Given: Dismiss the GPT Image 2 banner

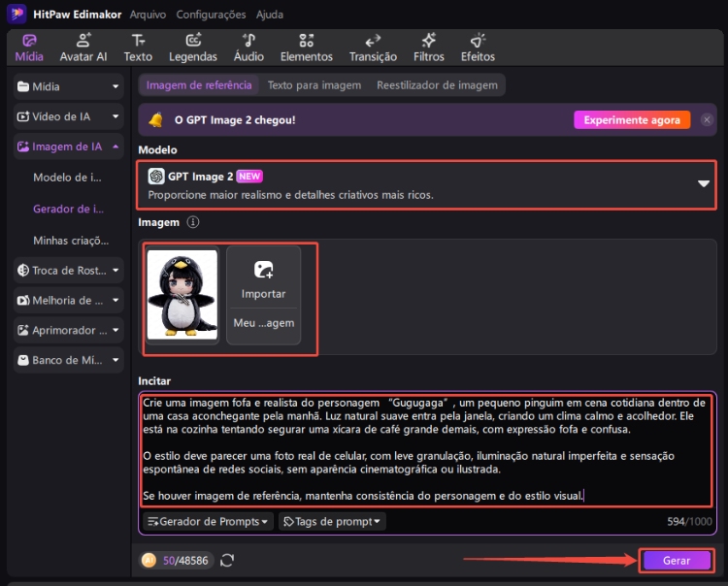Looking at the screenshot, I should [707, 120].
